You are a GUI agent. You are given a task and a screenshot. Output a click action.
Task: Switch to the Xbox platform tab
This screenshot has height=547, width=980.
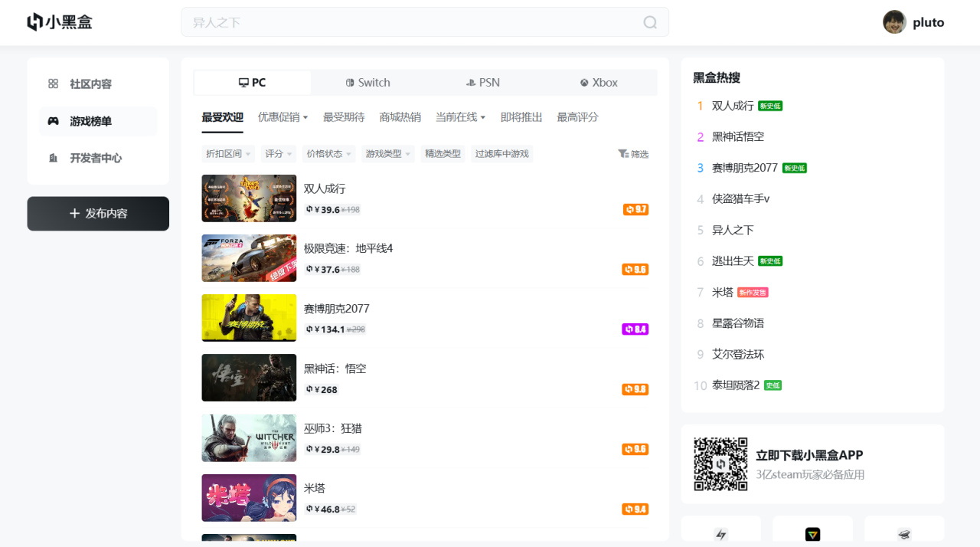[599, 83]
